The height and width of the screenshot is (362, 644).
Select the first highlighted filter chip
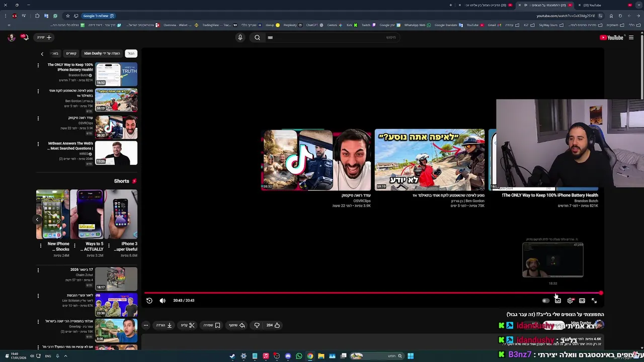[131, 53]
